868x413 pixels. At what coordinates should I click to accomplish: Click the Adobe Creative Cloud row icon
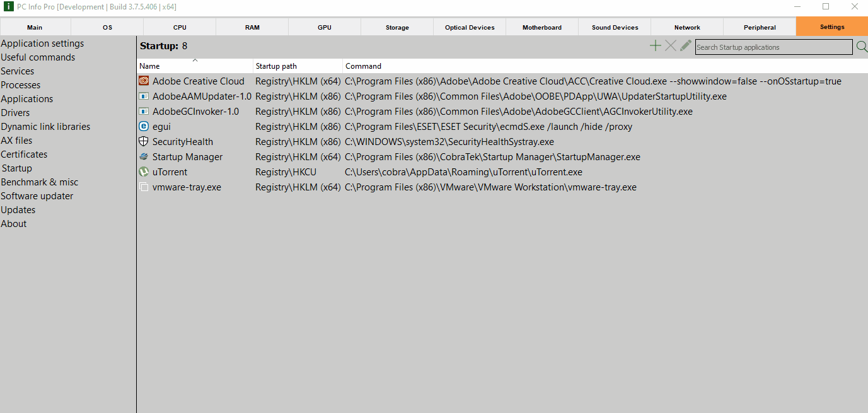[144, 81]
